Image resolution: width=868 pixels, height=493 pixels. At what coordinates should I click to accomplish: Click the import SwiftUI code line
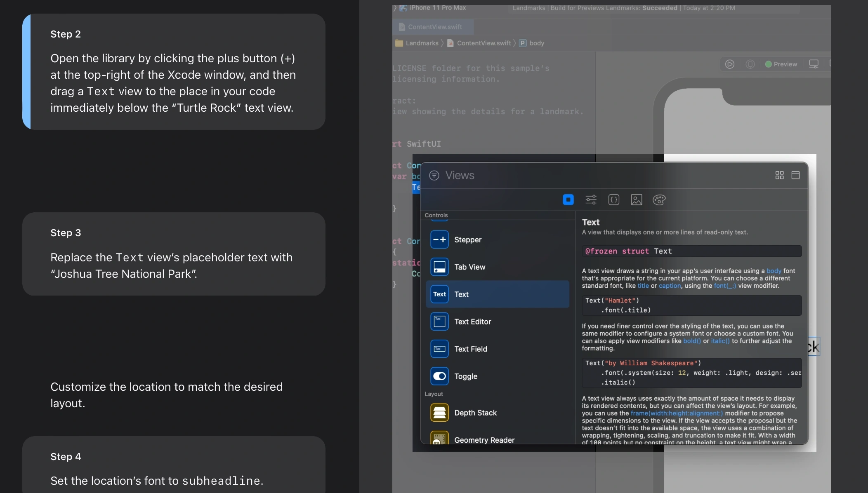click(x=417, y=144)
